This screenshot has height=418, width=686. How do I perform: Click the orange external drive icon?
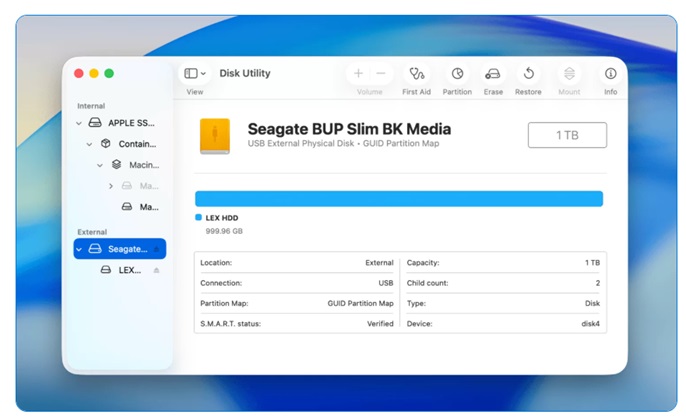(215, 136)
